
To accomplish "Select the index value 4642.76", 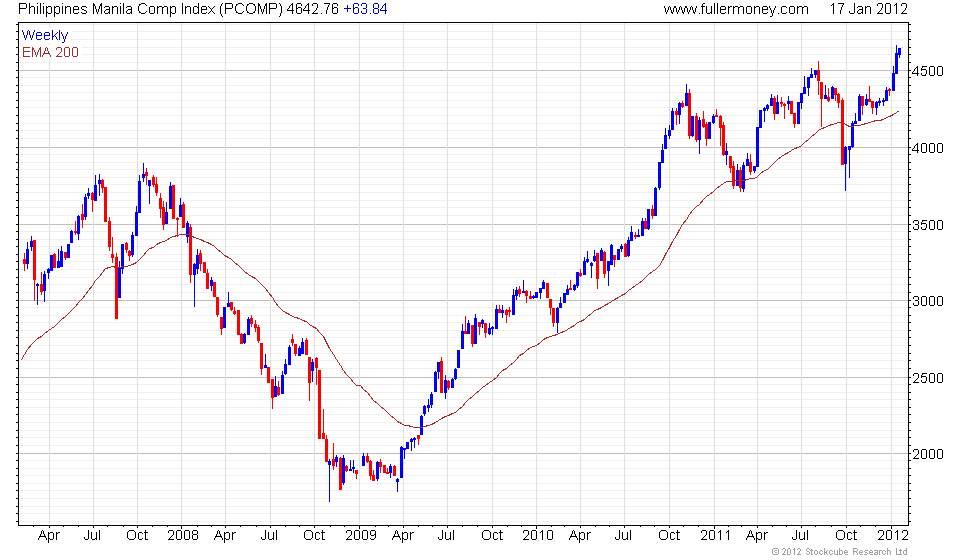I will pos(313,9).
